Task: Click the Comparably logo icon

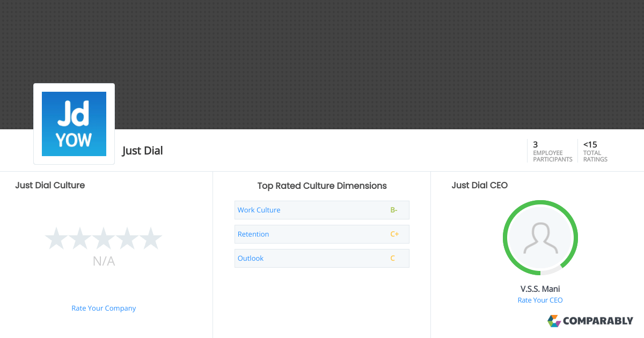Action: point(554,321)
